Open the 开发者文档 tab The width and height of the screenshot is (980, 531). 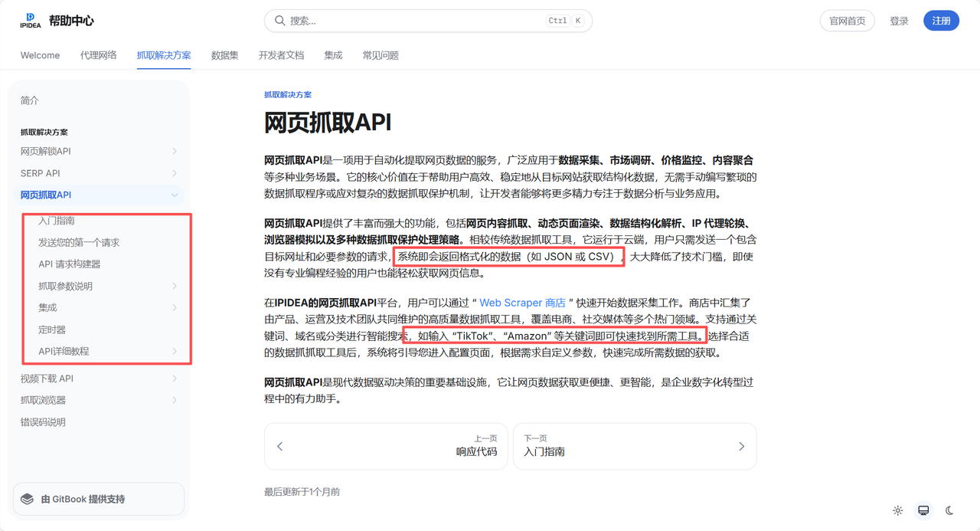click(x=281, y=55)
